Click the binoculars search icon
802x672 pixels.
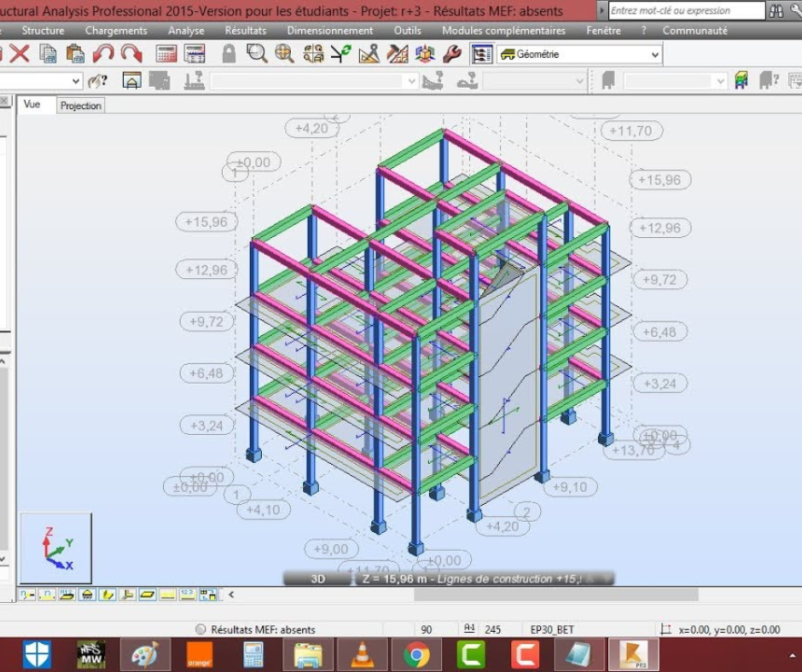[776, 11]
